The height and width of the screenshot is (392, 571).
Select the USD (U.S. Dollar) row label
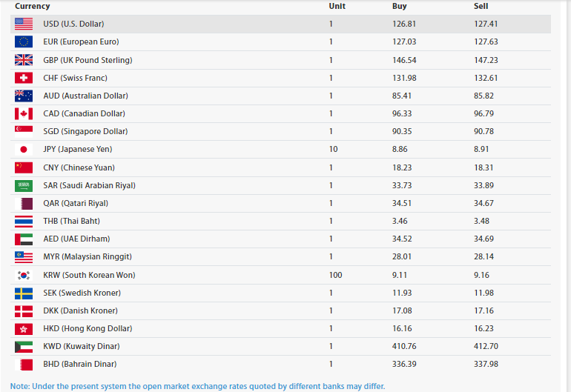pos(75,24)
